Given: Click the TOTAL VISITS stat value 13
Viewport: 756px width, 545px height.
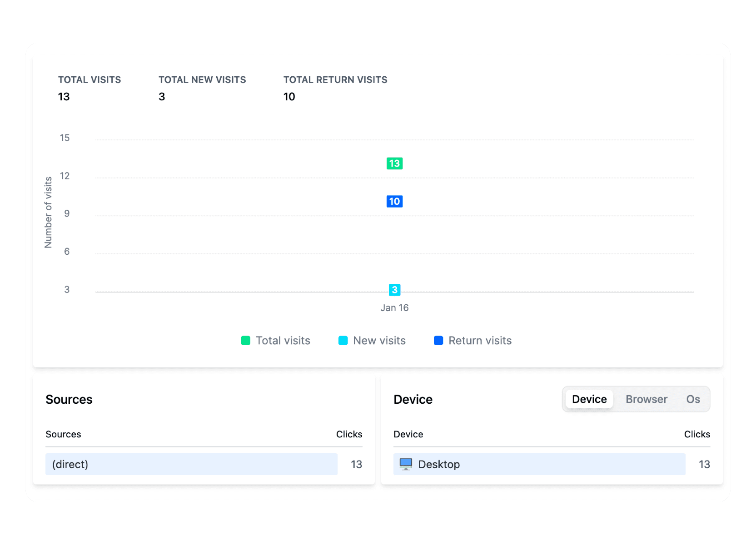Looking at the screenshot, I should pyautogui.click(x=64, y=96).
